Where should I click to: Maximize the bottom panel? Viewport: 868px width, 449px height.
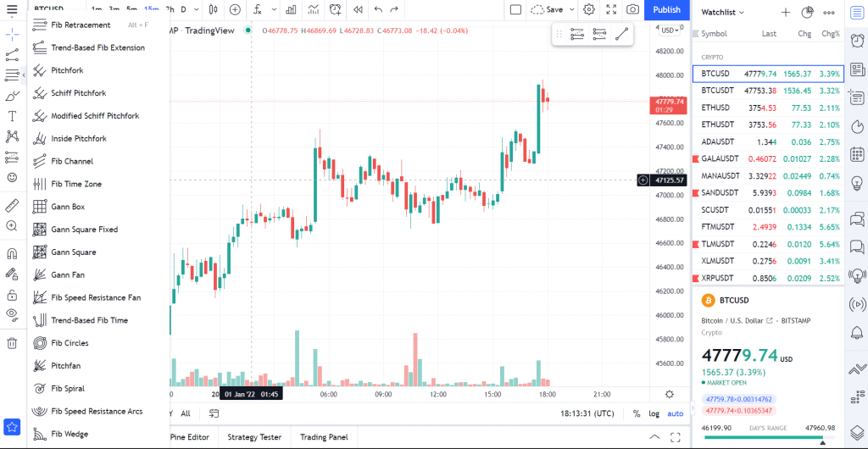[676, 437]
